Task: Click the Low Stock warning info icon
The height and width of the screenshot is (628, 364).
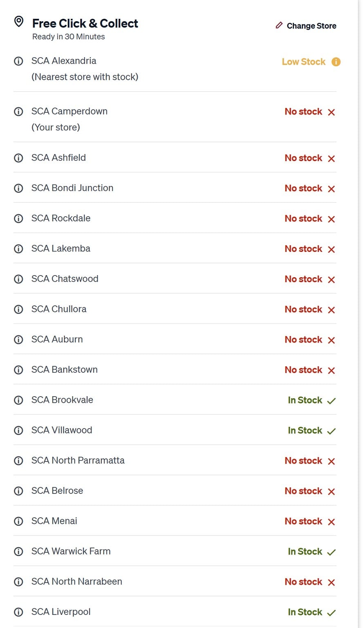Action: (336, 62)
